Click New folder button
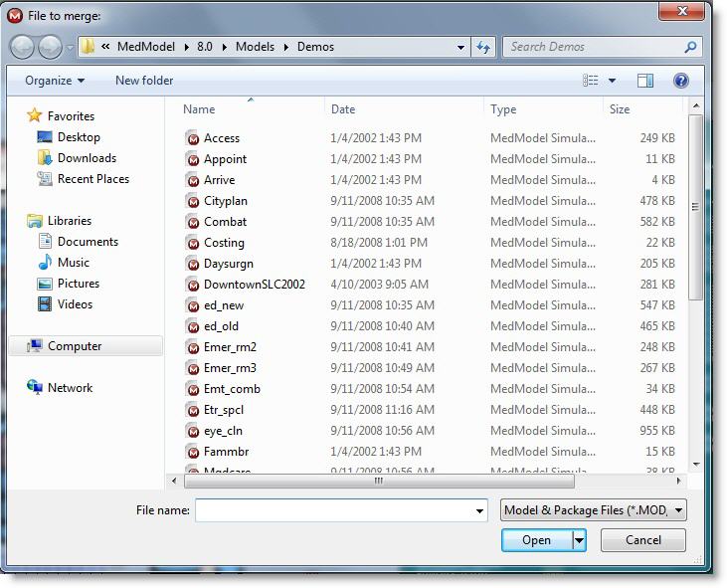Screen dimensions: 727x588 144,81
